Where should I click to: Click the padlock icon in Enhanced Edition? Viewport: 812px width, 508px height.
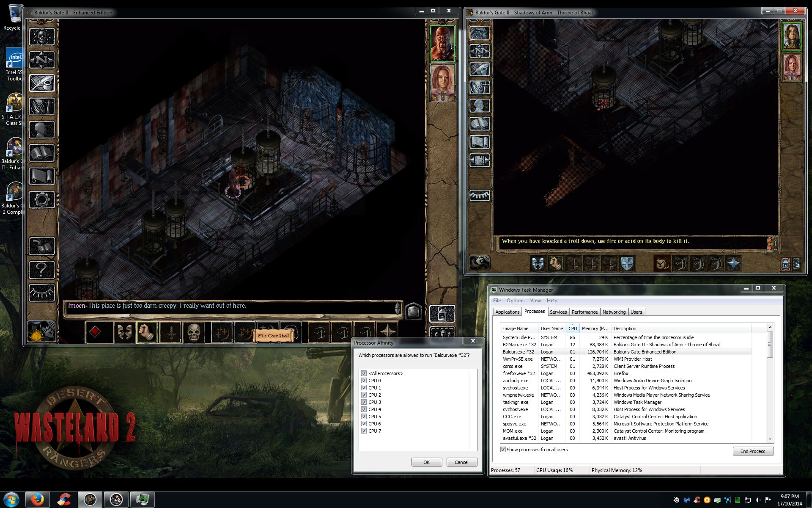click(x=442, y=314)
